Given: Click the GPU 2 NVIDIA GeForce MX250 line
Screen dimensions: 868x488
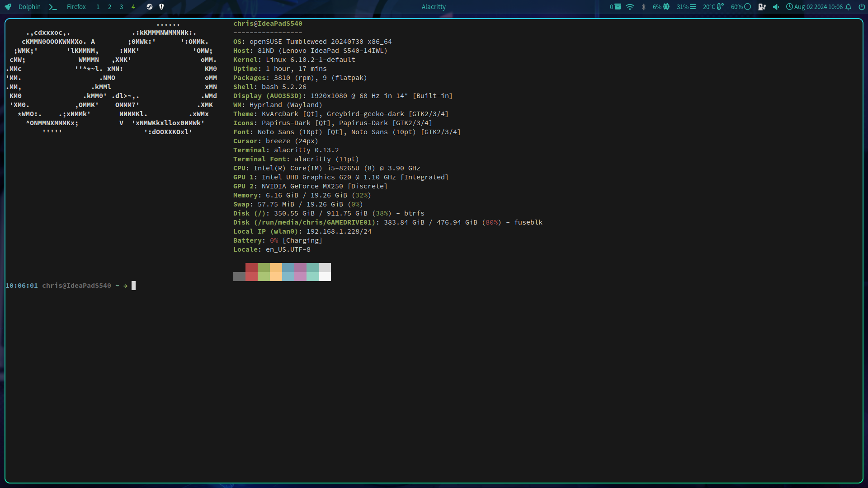Looking at the screenshot, I should [310, 186].
